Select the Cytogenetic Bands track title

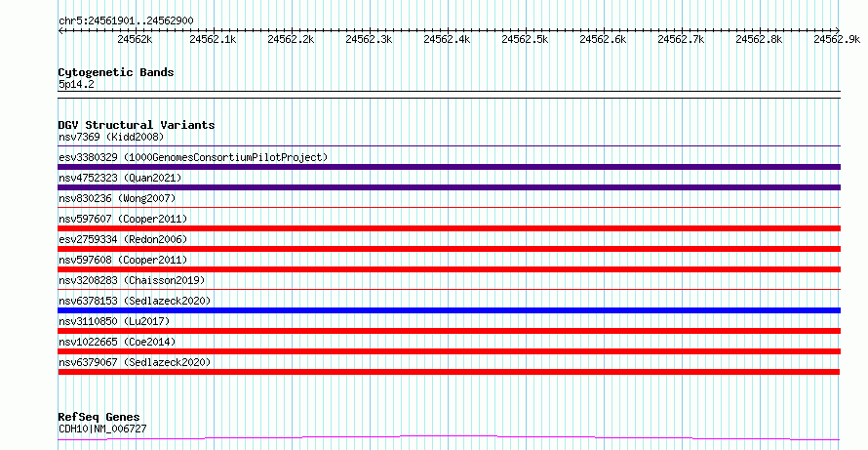click(116, 72)
